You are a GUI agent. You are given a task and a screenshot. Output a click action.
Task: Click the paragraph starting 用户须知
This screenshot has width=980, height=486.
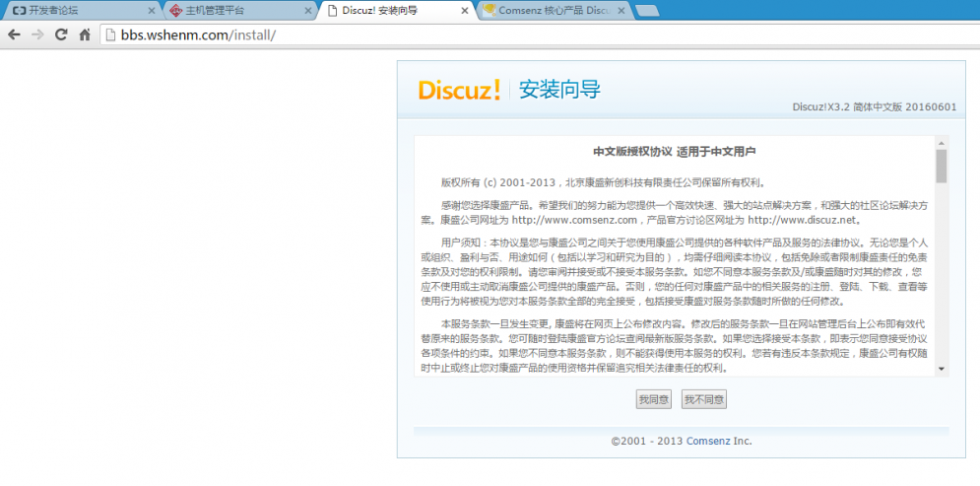click(675, 271)
